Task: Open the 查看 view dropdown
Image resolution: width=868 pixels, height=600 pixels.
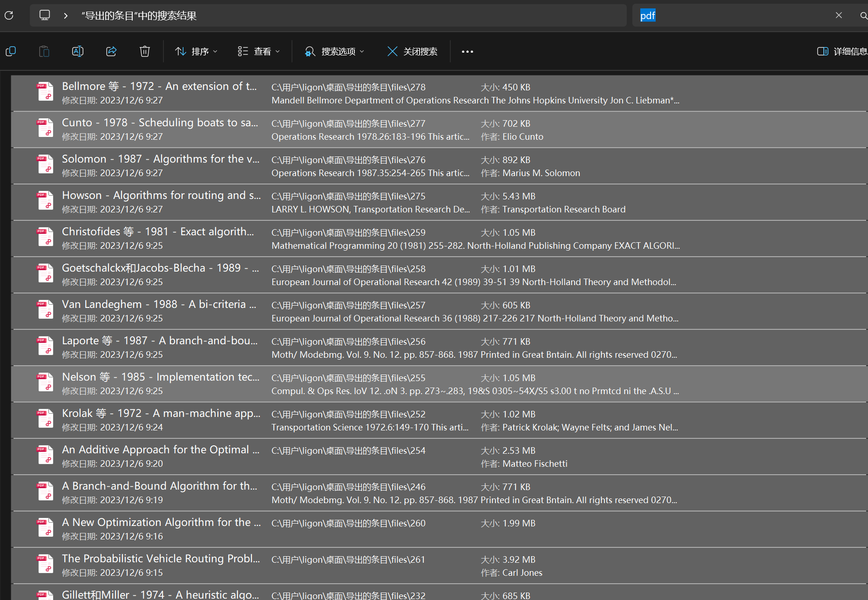Action: [x=259, y=51]
